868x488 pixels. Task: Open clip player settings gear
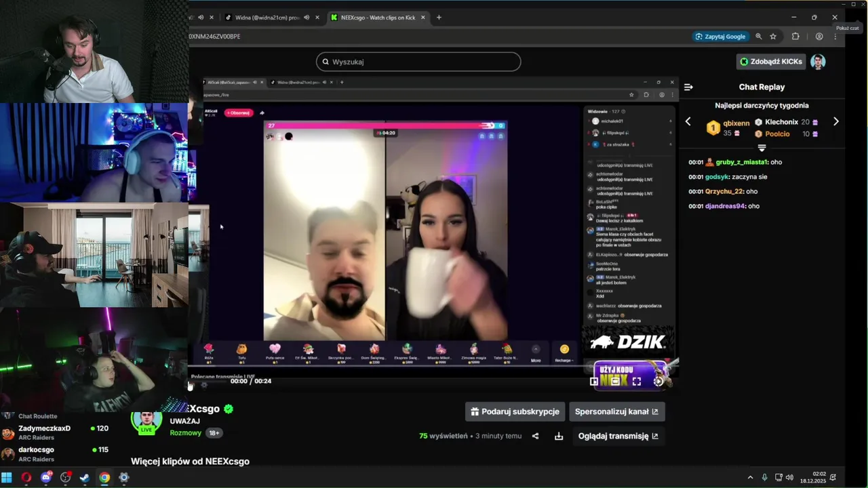[x=658, y=382]
